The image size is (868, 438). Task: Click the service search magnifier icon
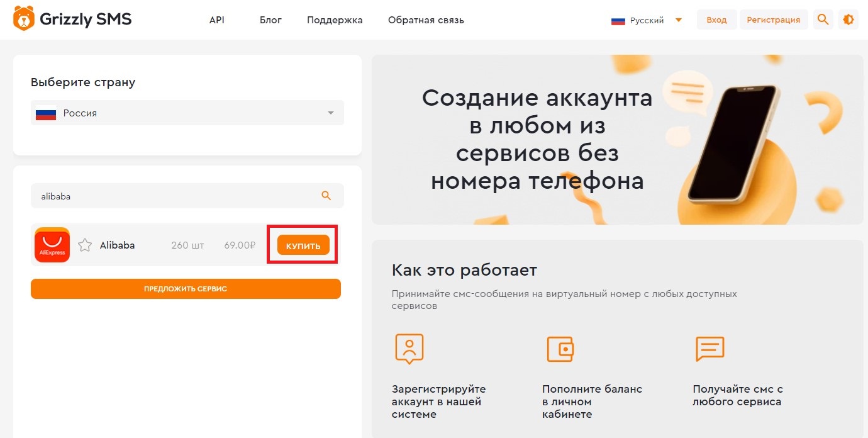(326, 196)
